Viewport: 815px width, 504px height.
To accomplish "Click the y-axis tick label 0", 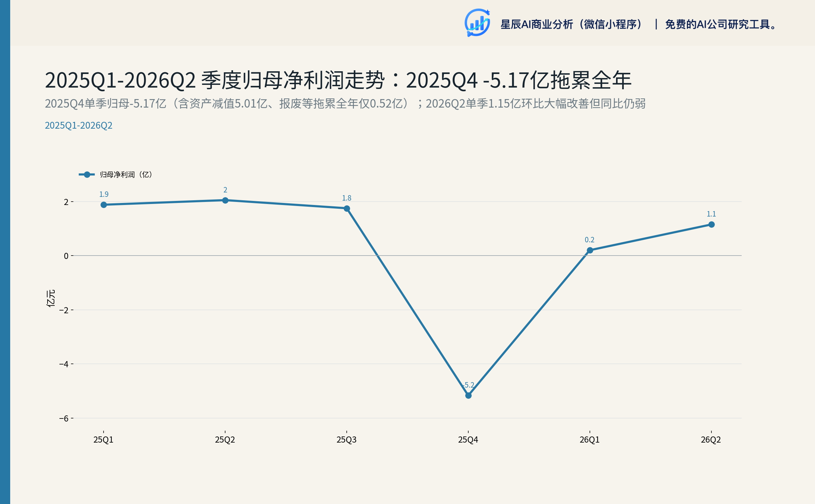I will click(x=66, y=256).
